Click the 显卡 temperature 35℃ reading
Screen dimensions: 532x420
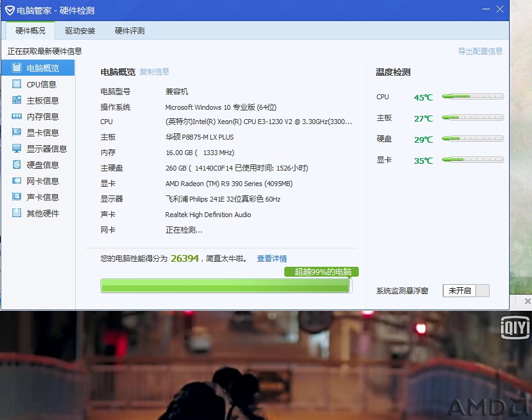point(423,161)
